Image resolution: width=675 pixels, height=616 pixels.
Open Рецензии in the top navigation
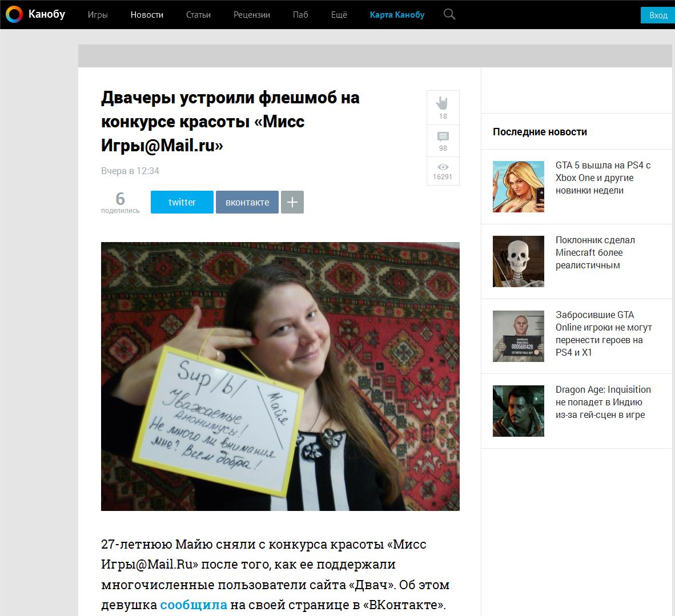coord(252,15)
